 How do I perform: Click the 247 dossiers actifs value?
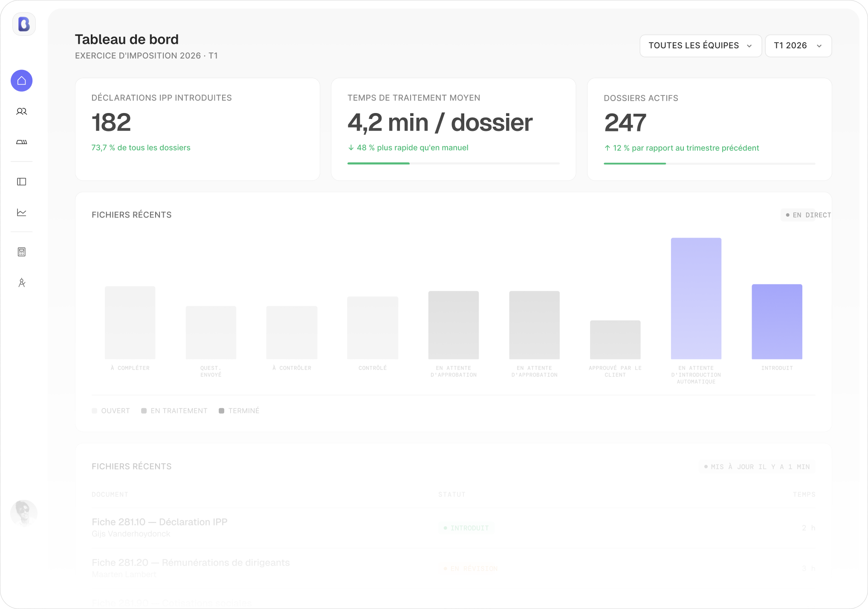click(625, 122)
